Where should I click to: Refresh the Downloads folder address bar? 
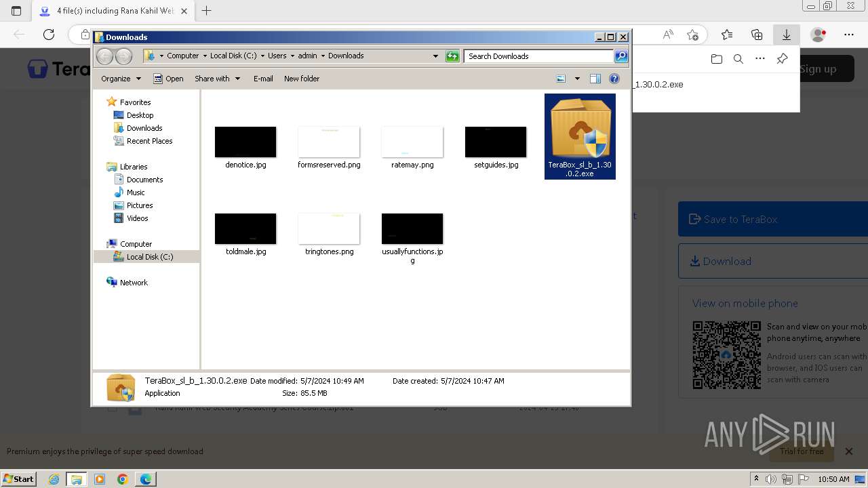point(452,56)
